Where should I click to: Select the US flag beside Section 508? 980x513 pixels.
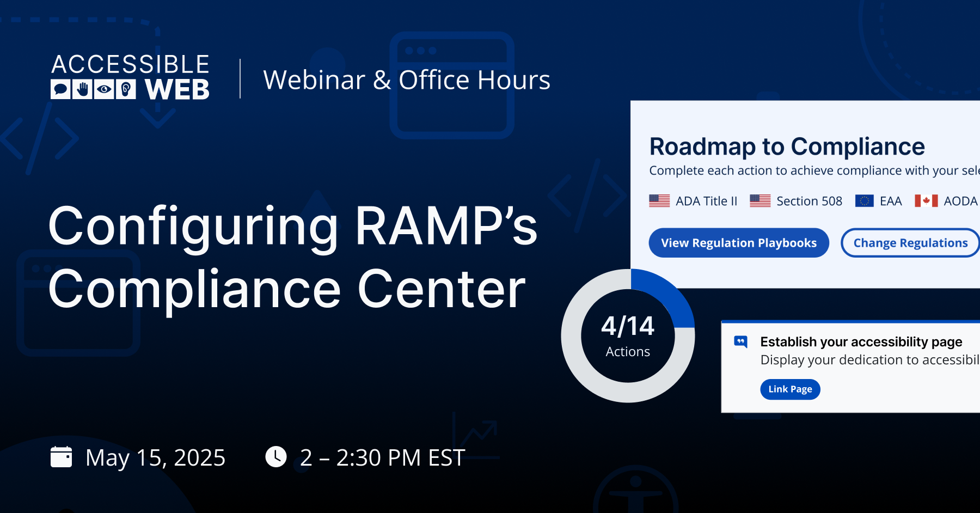pyautogui.click(x=760, y=201)
